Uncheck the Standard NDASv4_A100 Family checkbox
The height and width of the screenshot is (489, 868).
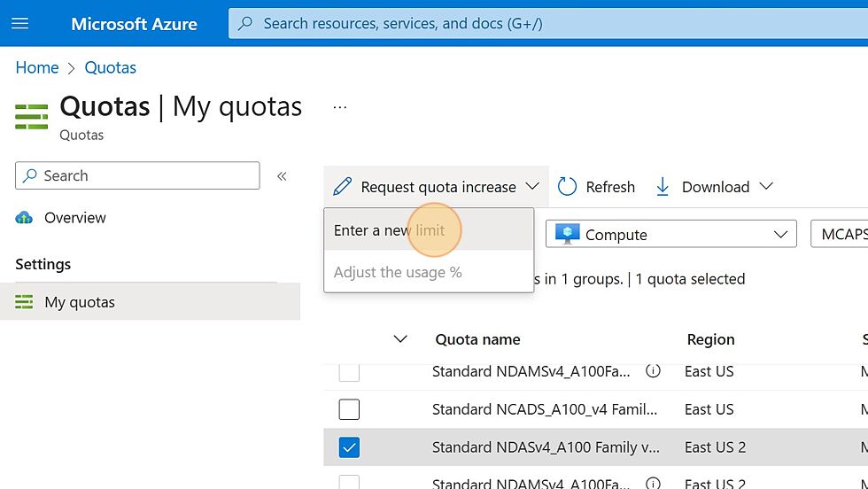click(349, 447)
